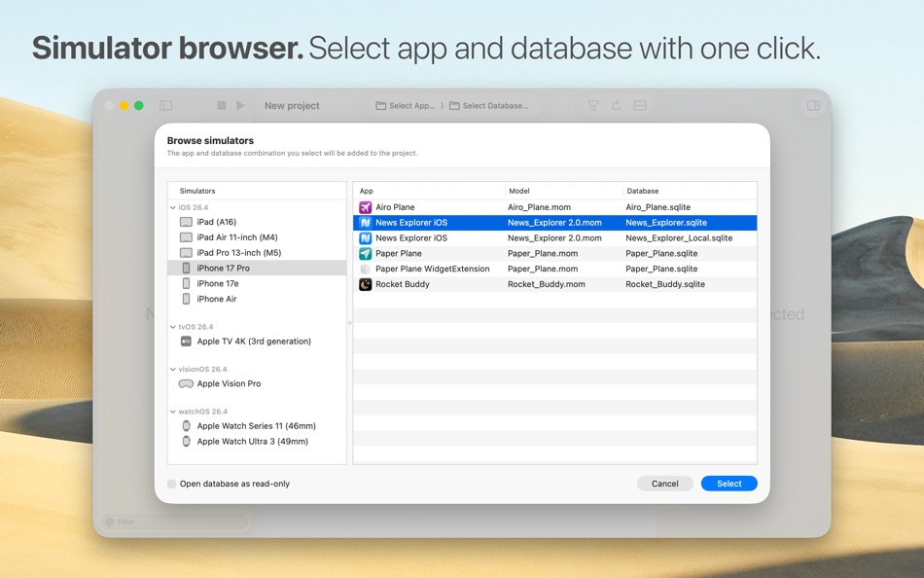Click the Simulators column header
924x578 pixels.
pyautogui.click(x=197, y=191)
